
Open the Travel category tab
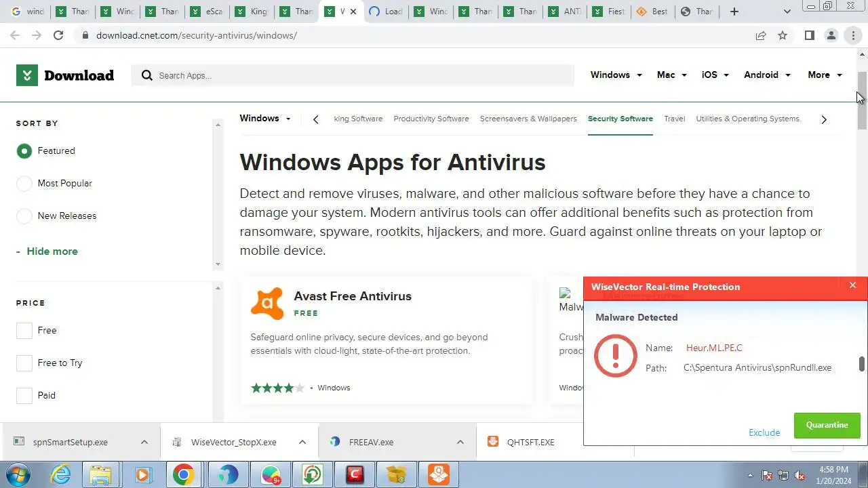tap(675, 119)
